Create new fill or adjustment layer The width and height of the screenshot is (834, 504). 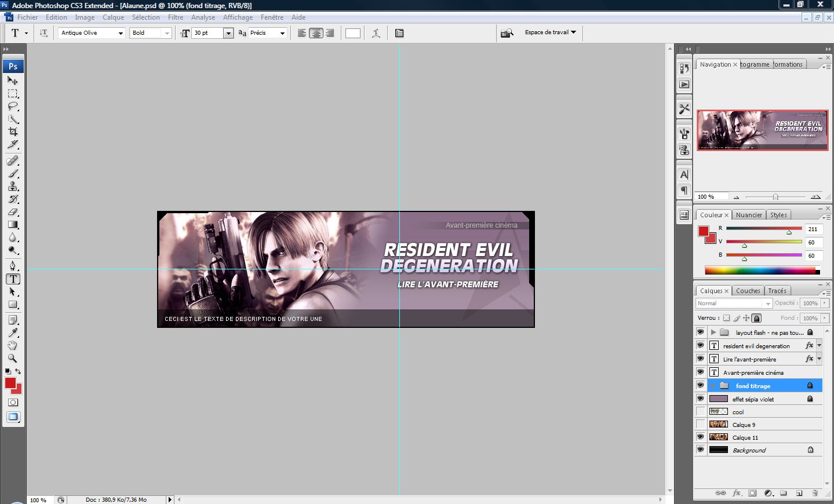769,494
